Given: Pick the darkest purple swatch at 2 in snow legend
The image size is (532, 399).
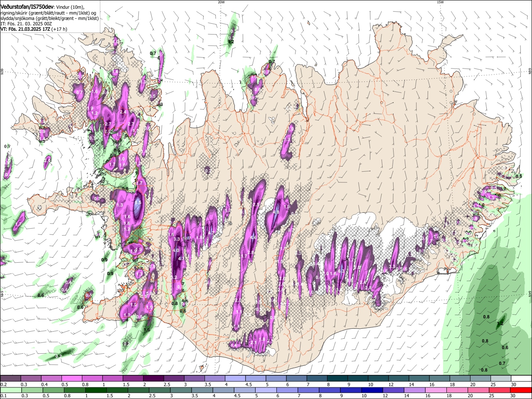Looking at the screenshot, I should pos(153,378).
